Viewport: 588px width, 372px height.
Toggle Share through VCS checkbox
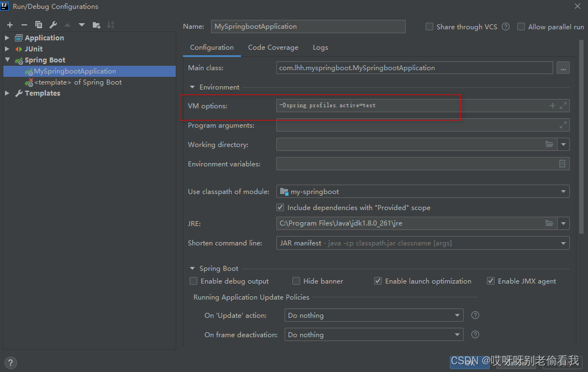point(429,27)
